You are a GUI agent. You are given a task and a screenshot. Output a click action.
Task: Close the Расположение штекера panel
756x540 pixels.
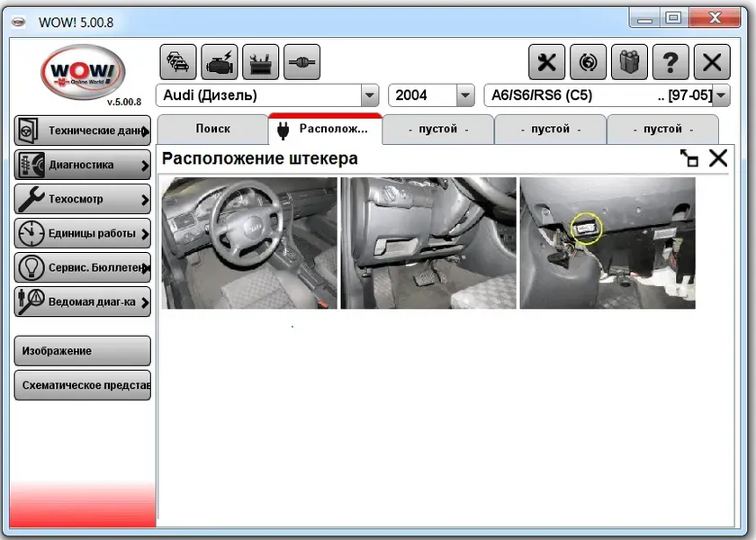[x=718, y=158]
